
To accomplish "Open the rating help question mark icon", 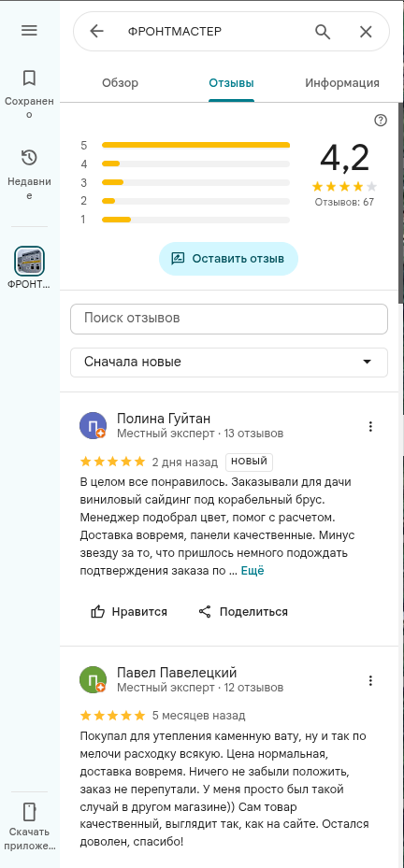I will click(x=381, y=121).
